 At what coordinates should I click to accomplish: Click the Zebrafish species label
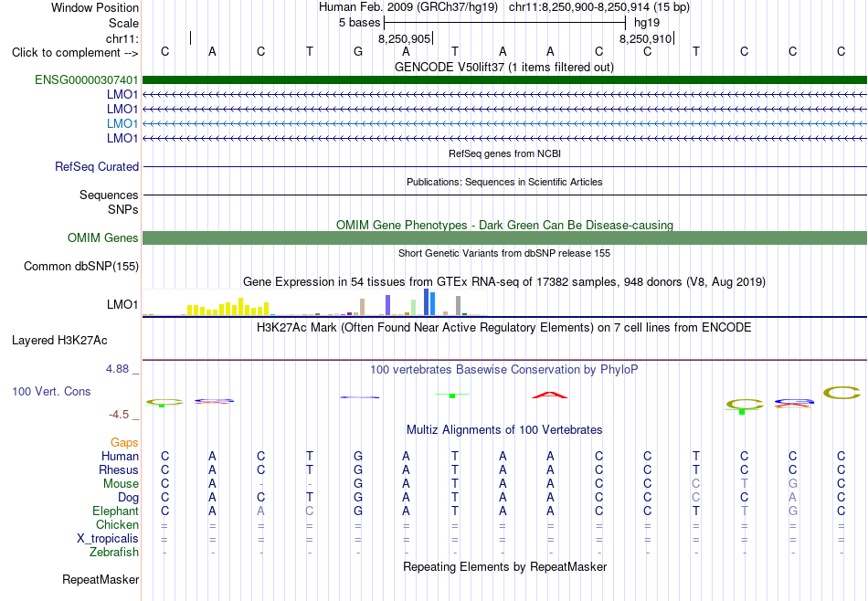click(x=114, y=552)
